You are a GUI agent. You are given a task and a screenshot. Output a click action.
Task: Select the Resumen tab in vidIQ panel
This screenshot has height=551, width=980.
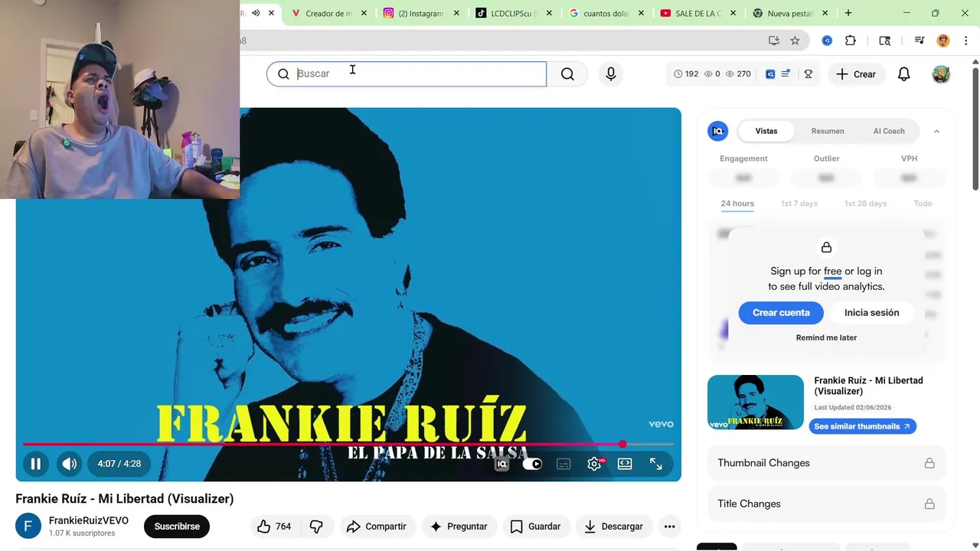(828, 131)
